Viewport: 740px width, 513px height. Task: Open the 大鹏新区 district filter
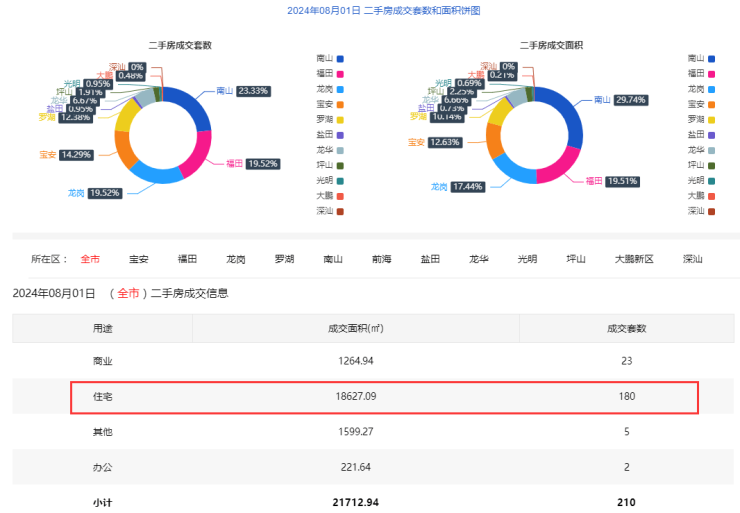pos(633,259)
